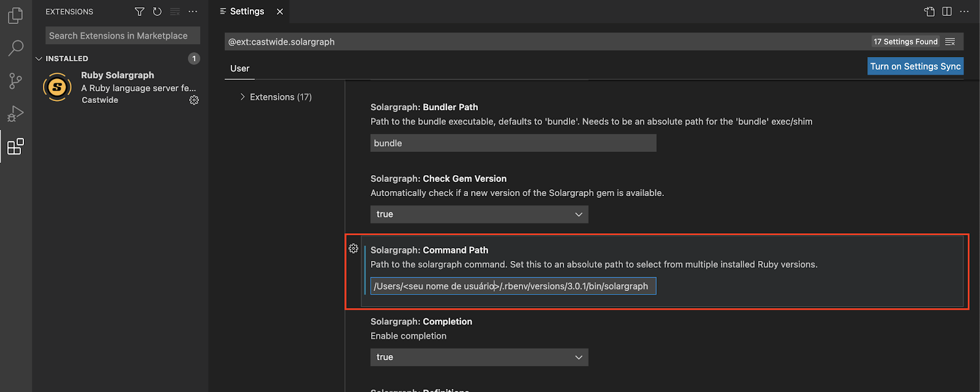This screenshot has width=980, height=392.
Task: Filter extensions using the funnel icon
Action: point(140,12)
